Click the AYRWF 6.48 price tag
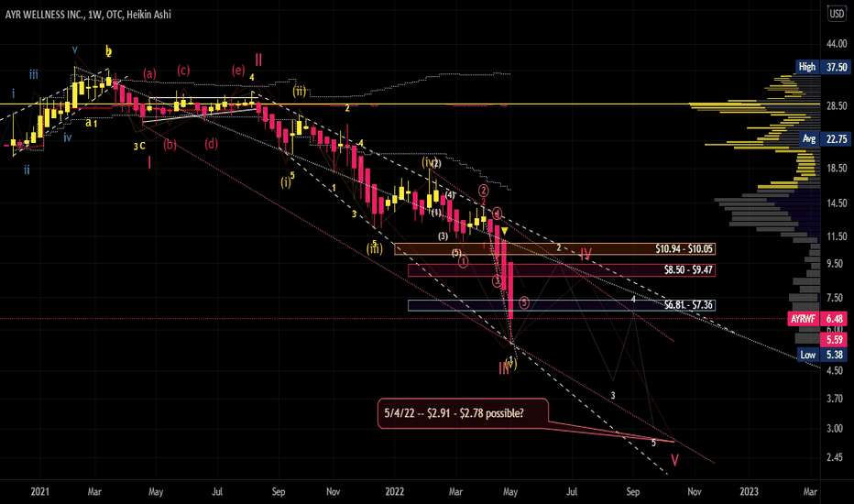The image size is (854, 504). (818, 319)
